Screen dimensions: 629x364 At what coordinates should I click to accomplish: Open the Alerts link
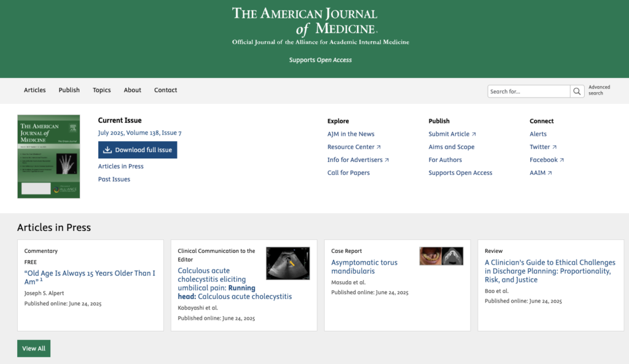point(538,134)
